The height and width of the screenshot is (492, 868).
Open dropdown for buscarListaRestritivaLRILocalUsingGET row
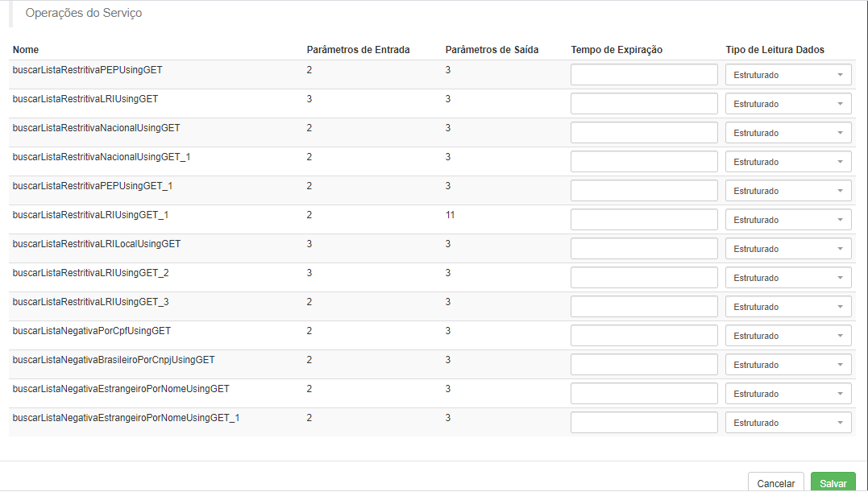tap(788, 249)
